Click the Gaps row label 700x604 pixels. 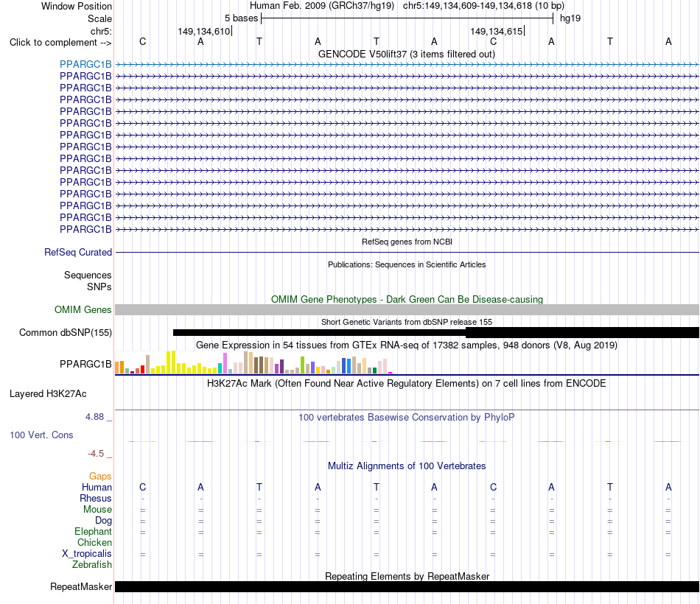point(100,477)
